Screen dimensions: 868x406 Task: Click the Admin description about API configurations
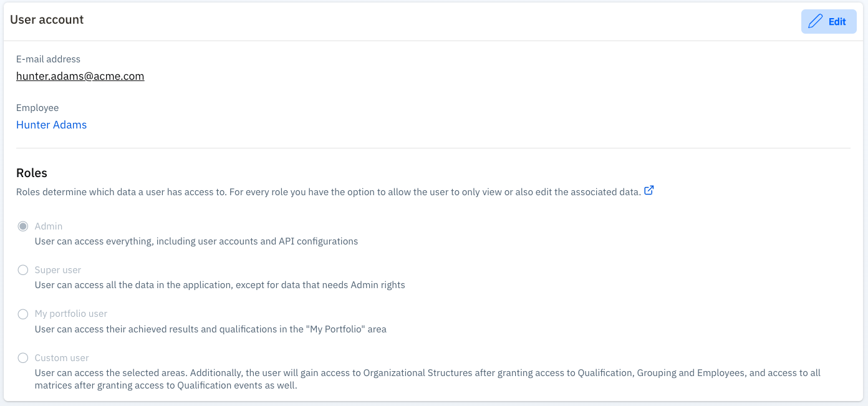coord(196,241)
